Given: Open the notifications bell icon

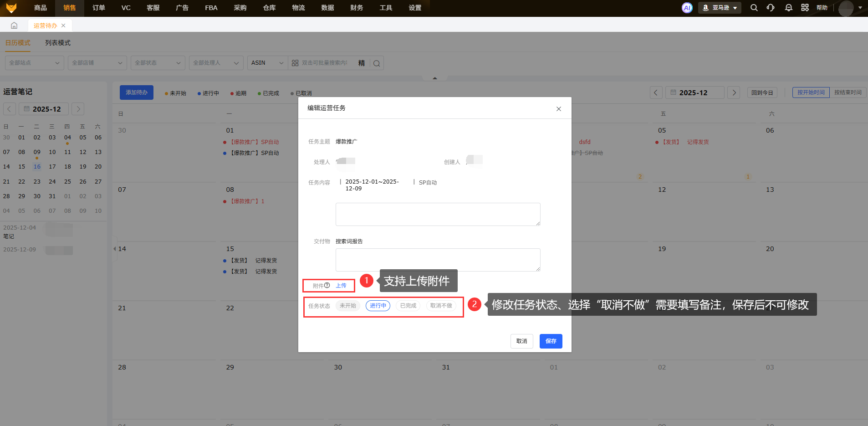Looking at the screenshot, I should coord(789,8).
